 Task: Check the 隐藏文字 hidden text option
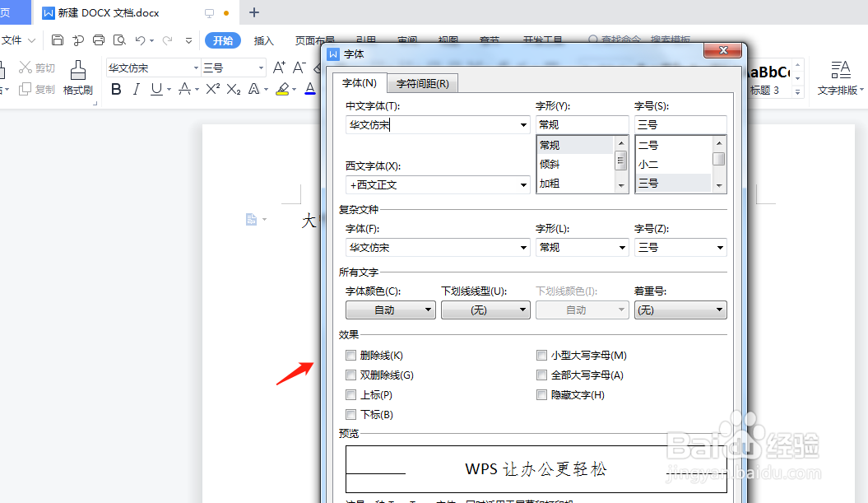point(542,394)
